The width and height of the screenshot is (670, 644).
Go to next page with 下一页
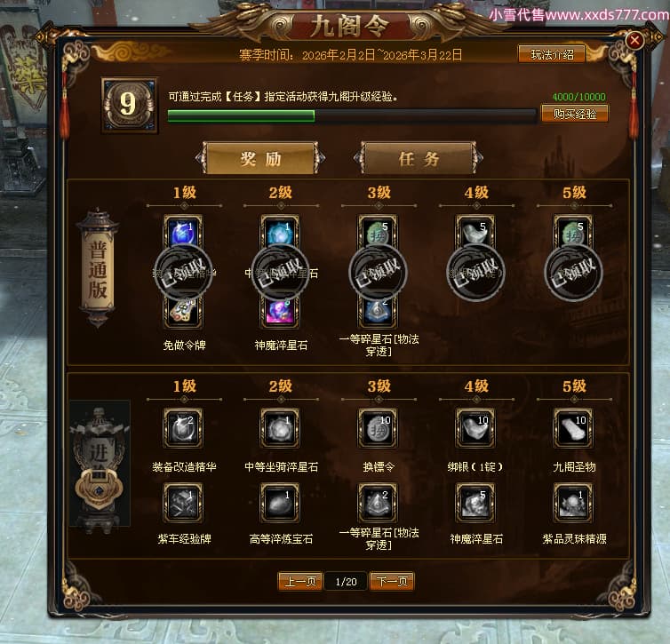392,581
